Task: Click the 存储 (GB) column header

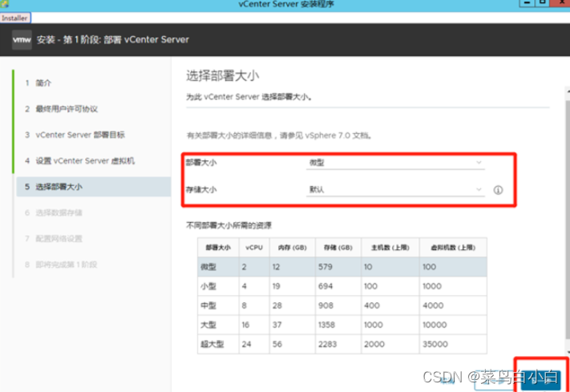Action: click(x=338, y=248)
